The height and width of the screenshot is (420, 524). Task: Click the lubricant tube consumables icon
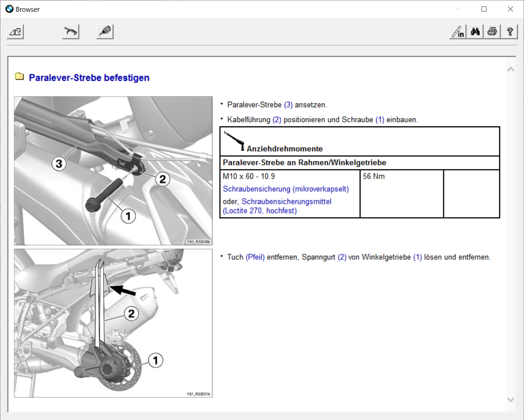105,32
